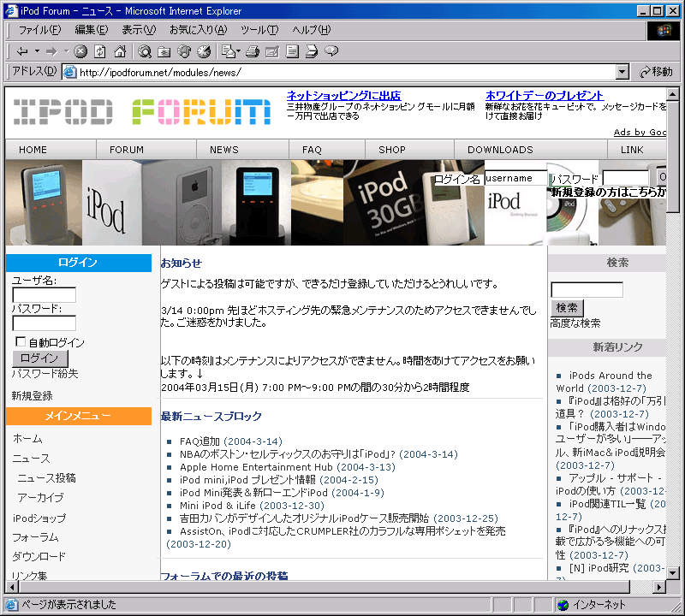This screenshot has height=616, width=685.
Task: Click the vertical scrollbar down arrow
Action: tap(673, 572)
